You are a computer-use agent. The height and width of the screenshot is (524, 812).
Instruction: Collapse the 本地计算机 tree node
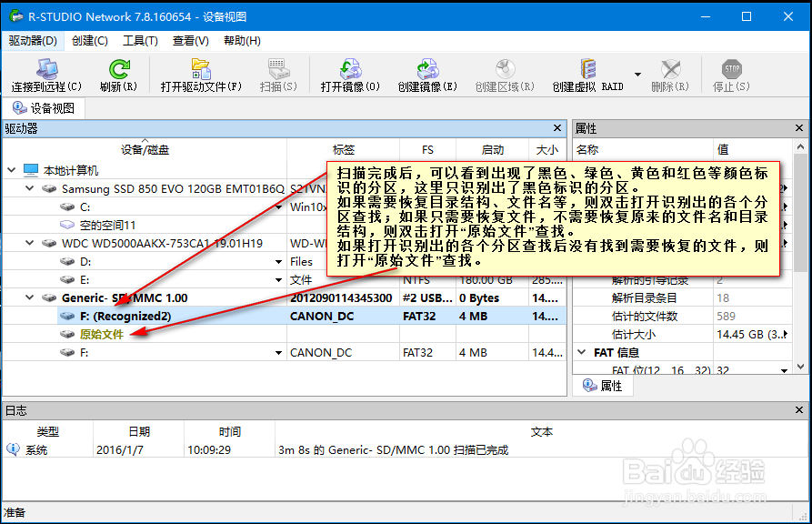(11, 170)
